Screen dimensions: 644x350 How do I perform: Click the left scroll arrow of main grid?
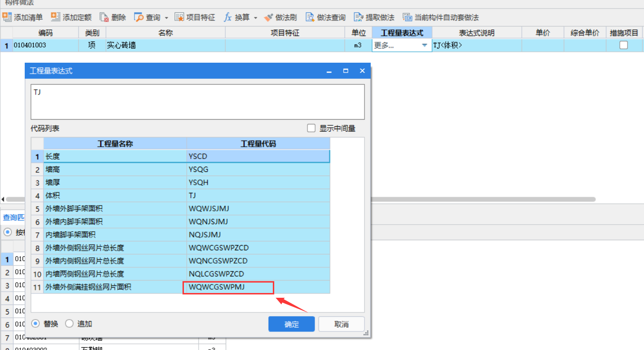coord(2,199)
